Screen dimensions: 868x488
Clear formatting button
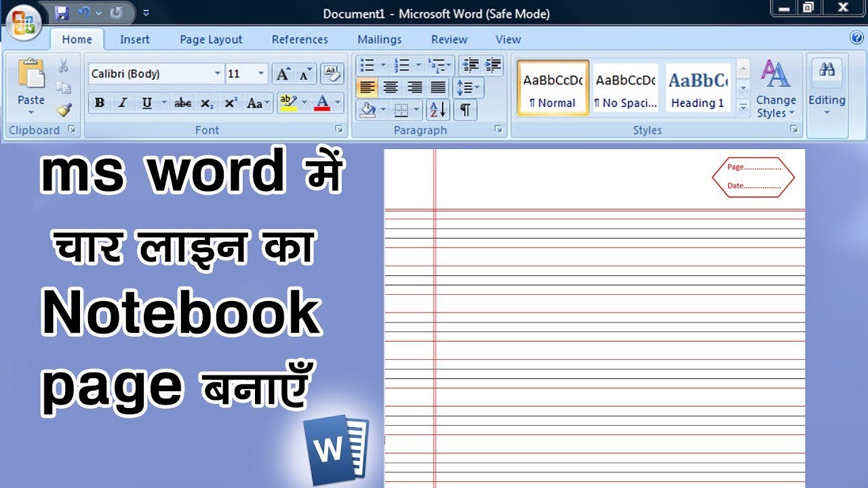coord(332,73)
